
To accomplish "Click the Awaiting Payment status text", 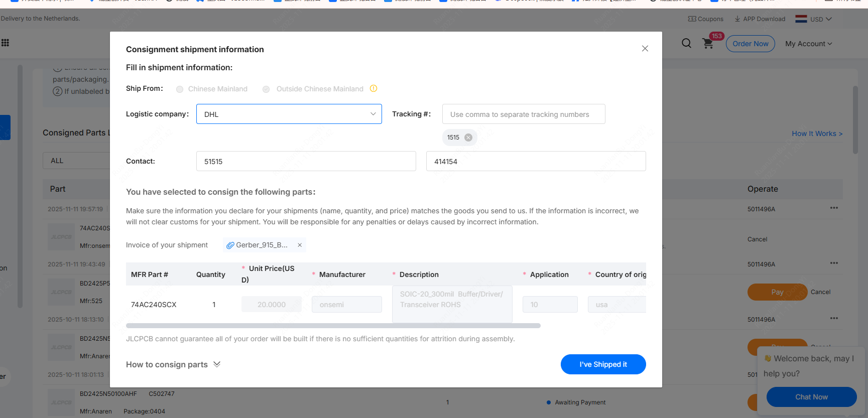I will point(580,402).
